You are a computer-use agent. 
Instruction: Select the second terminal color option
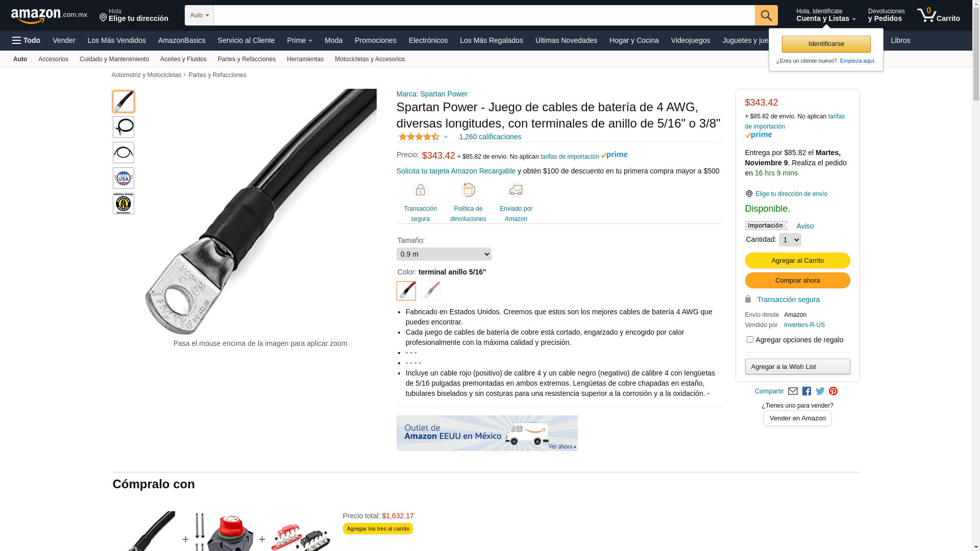(431, 291)
